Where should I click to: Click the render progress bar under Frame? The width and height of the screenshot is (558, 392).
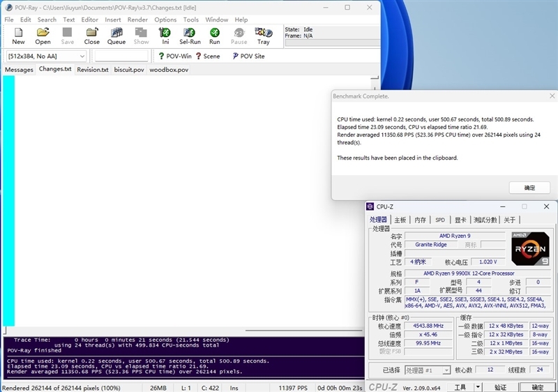[x=333, y=43]
